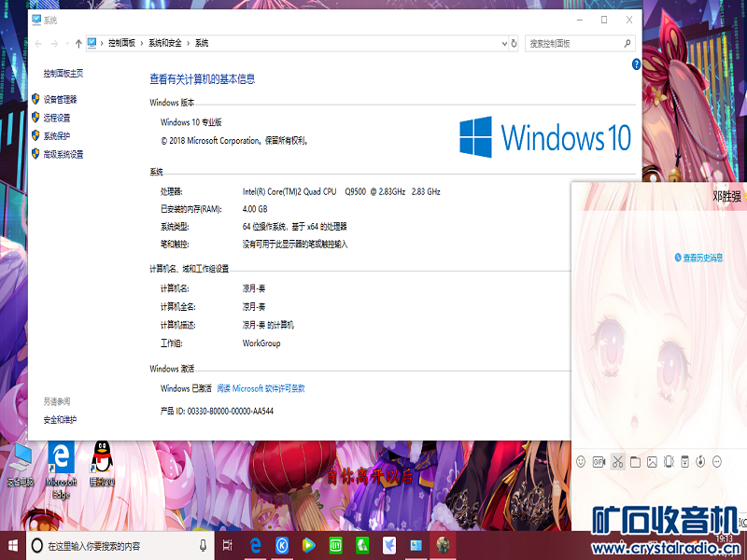
Task: Select 系统 in the breadcrumb path
Action: (202, 43)
